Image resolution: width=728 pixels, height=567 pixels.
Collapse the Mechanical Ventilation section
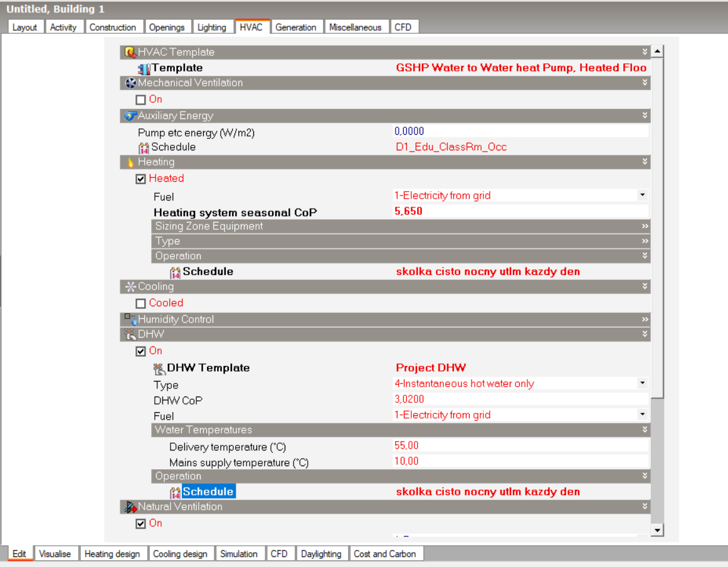[x=645, y=83]
